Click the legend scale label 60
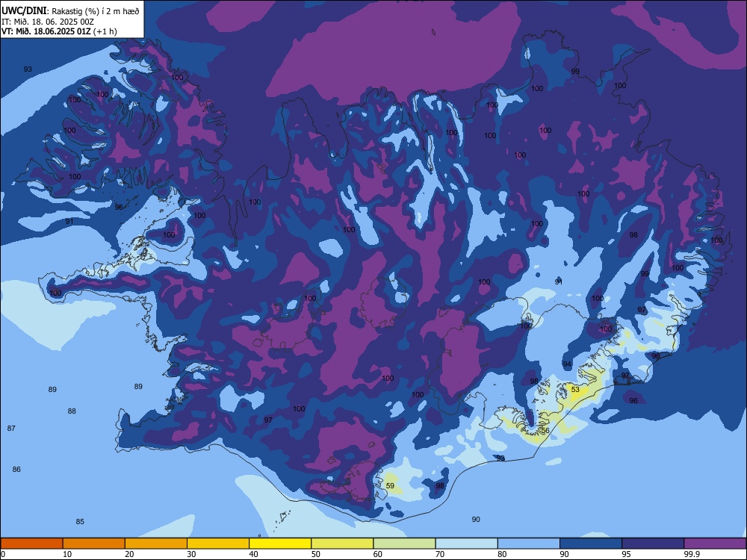Screen dimensions: 747x560 [x=378, y=554]
